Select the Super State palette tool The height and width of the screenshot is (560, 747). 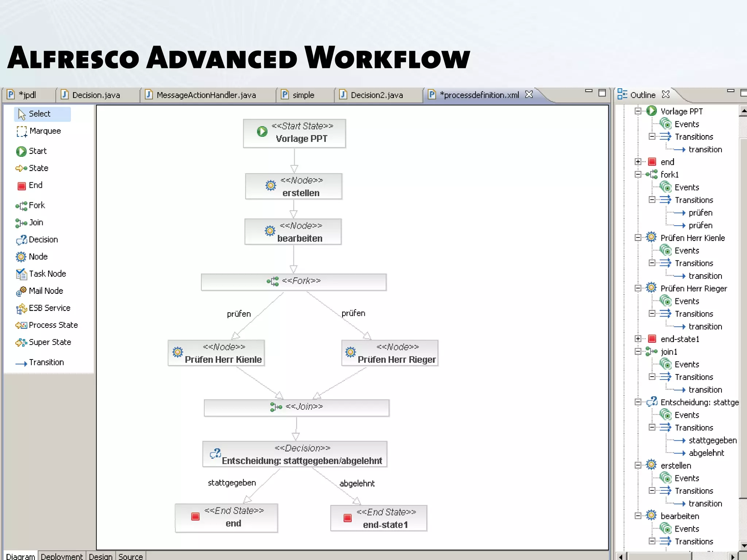43,342
